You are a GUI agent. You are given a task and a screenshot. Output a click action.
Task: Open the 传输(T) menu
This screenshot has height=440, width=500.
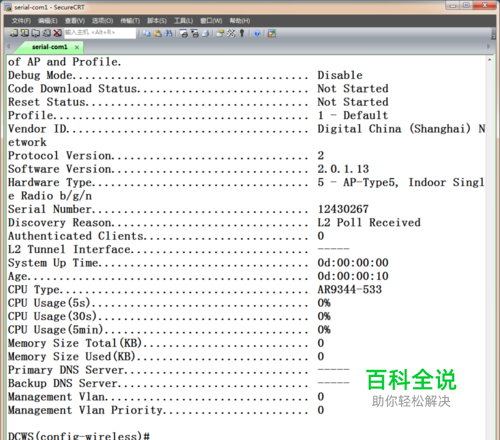[130, 21]
